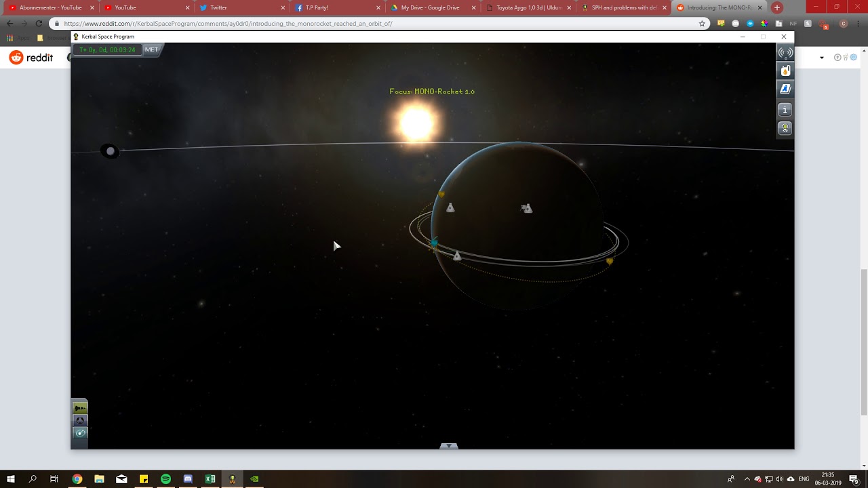
Task: Go back in Chrome browser
Action: coord(9,23)
